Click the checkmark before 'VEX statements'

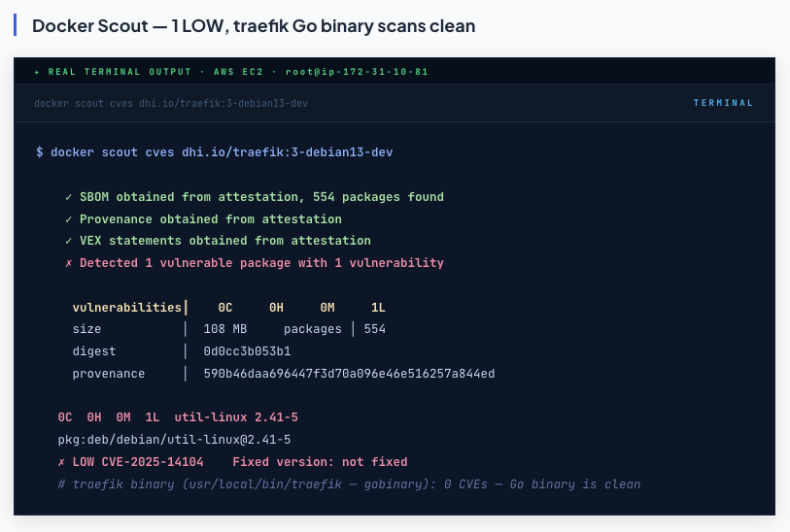(x=69, y=241)
